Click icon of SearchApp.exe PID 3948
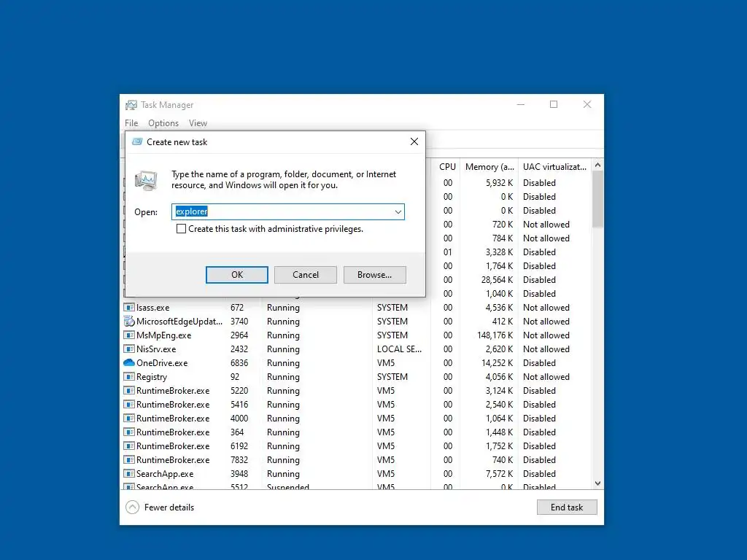Viewport: 747px width, 560px height. (129, 473)
